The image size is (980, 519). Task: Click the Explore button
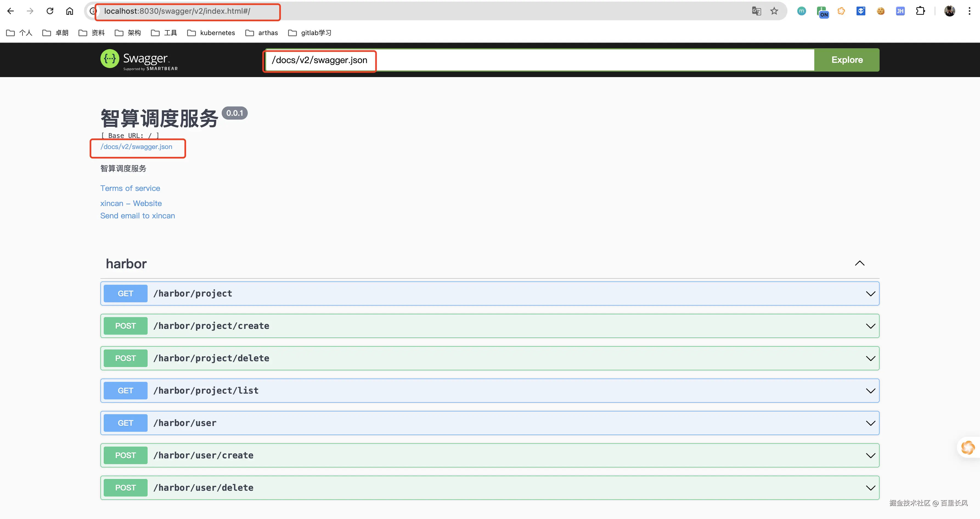coord(847,60)
